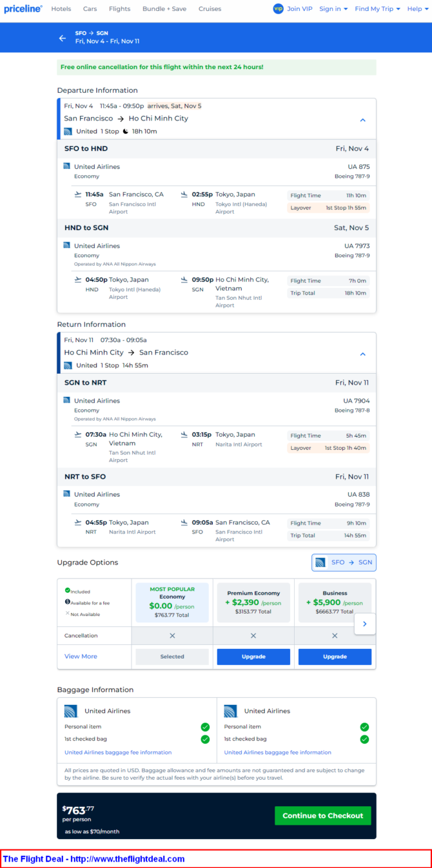432x868 pixels.
Task: Click the flight number UA 7973
Action: point(357,246)
